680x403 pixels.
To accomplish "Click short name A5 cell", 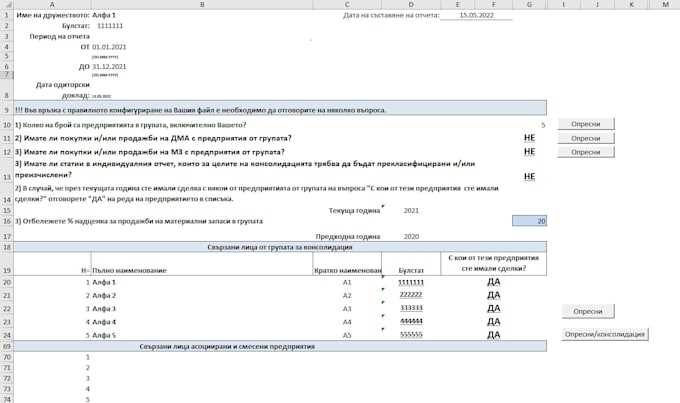I will (347, 335).
